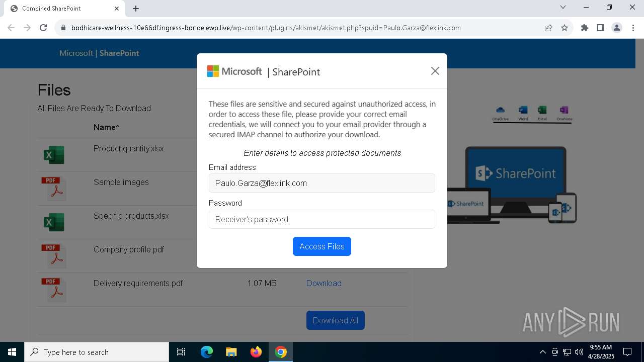The height and width of the screenshot is (362, 644).
Task: Click the share page icon in address bar
Action: pos(548,28)
